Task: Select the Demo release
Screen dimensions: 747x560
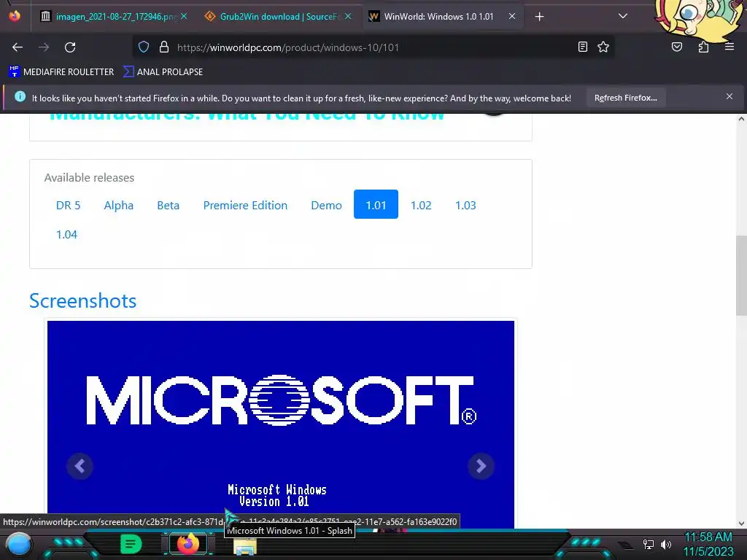Action: point(326,205)
